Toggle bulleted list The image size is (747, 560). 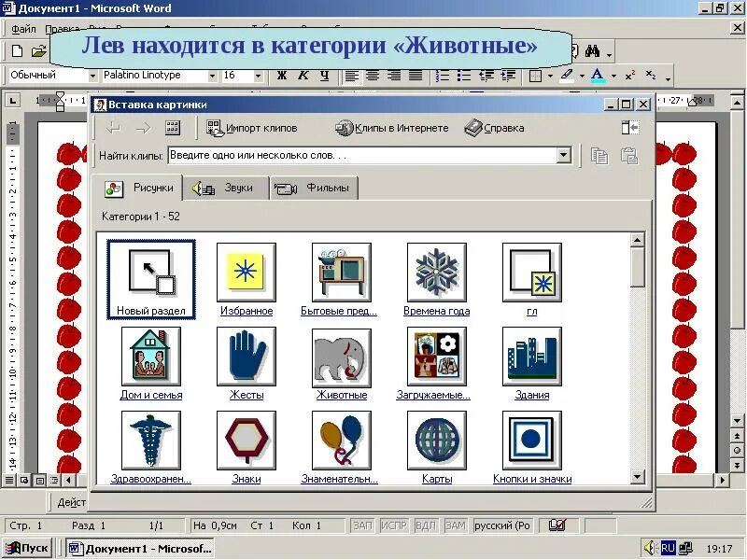(x=464, y=76)
